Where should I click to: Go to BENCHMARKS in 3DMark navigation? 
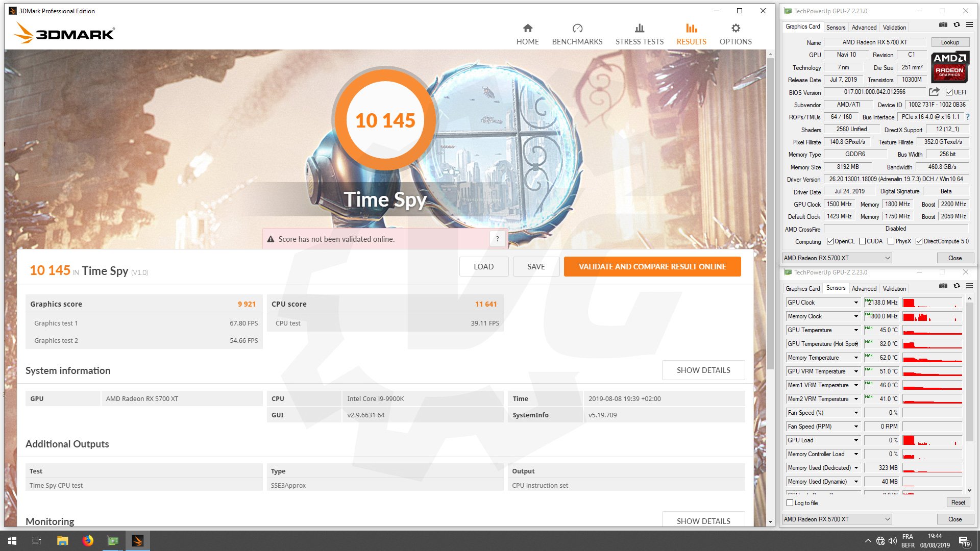(x=577, y=34)
